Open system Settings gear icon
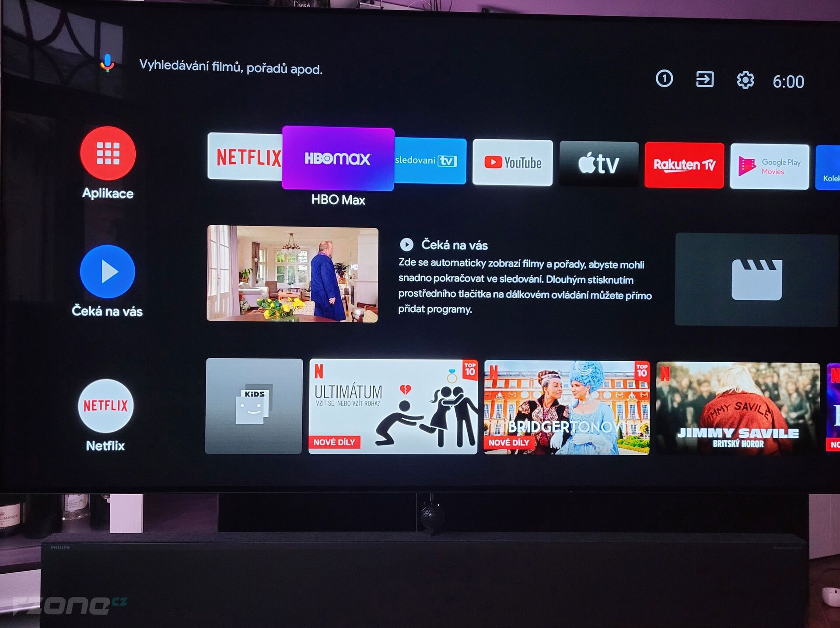This screenshot has height=628, width=840. click(746, 79)
